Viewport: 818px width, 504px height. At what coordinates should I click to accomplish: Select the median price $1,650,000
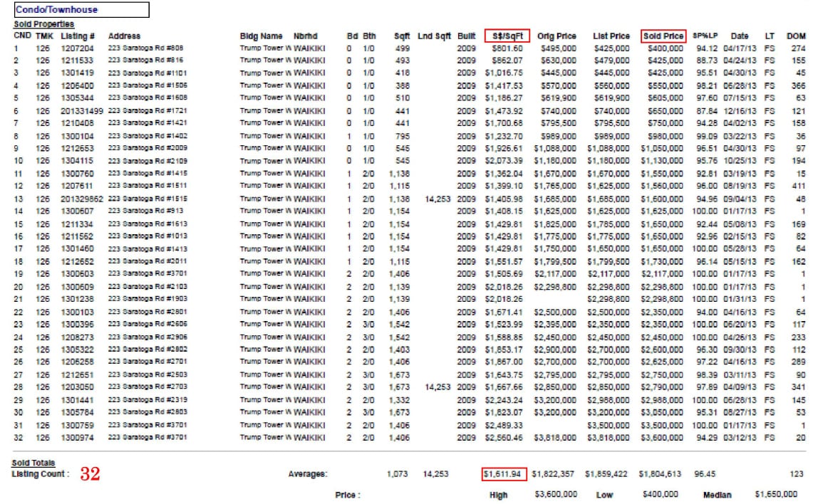[775, 494]
